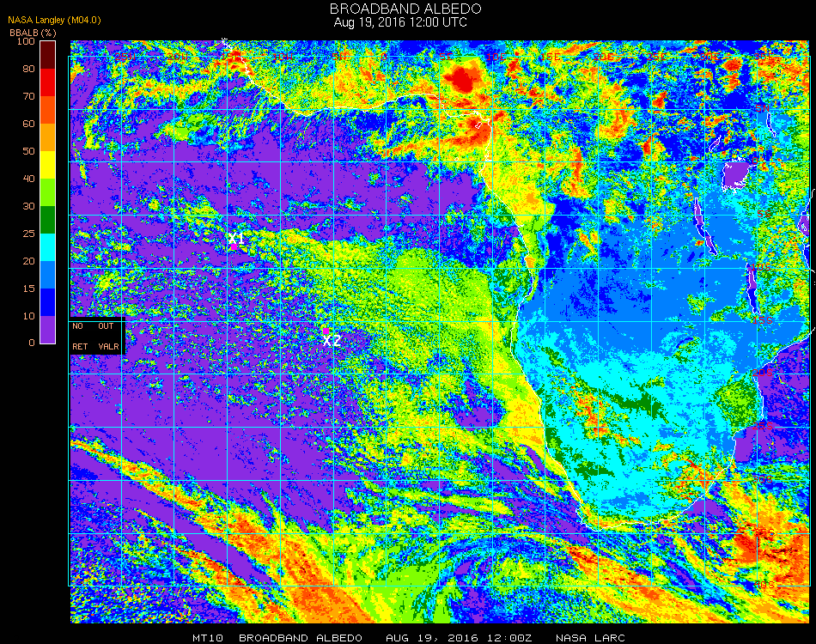The width and height of the screenshot is (816, 644).
Task: Click the 10W longitude label
Action: (283, 57)
